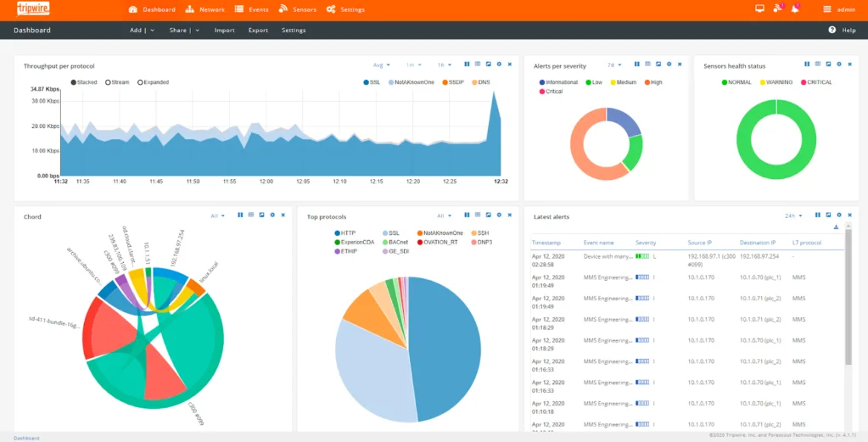The height and width of the screenshot is (442, 868).
Task: Close the Sensors health status widget
Action: 848,64
